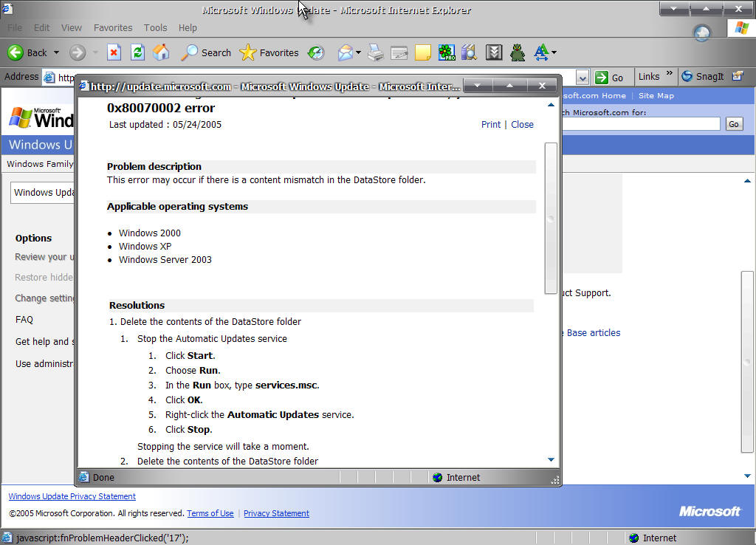This screenshot has height=545, width=756.
Task: Click the black-and-white arrow toolbar icon
Action: click(x=494, y=52)
